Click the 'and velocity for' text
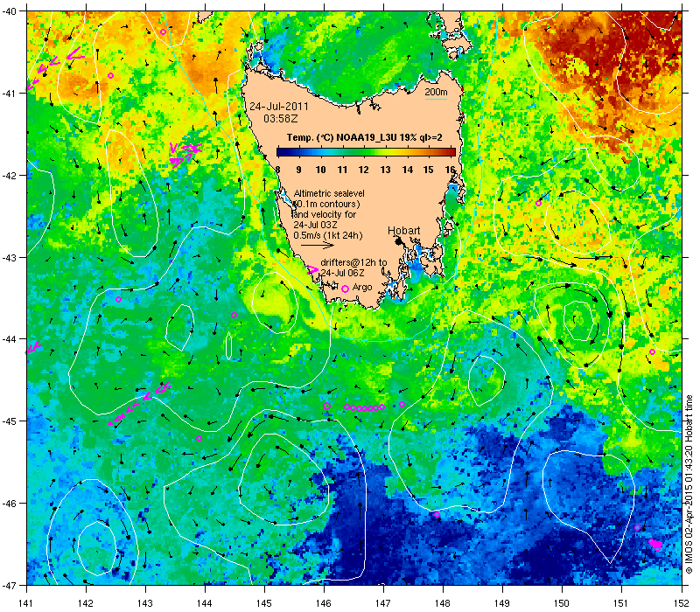 click(325, 214)
